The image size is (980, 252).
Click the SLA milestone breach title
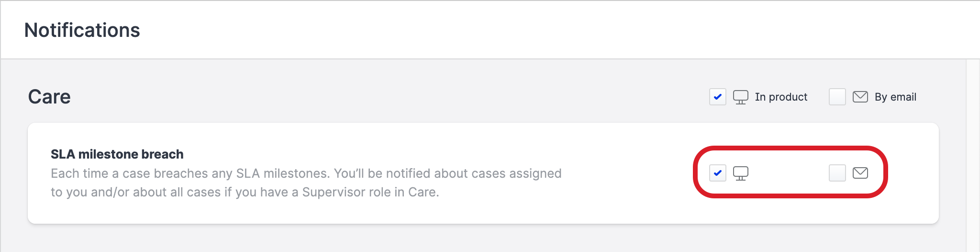click(117, 154)
